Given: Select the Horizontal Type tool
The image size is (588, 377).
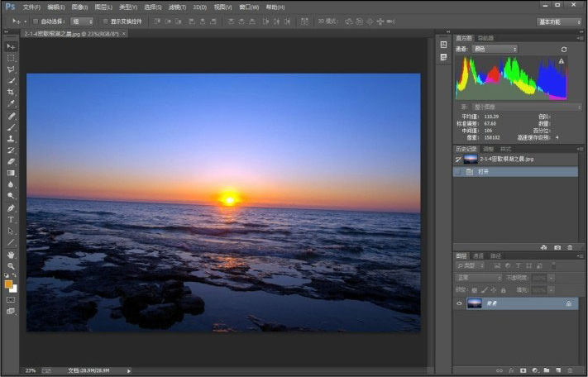Looking at the screenshot, I should coord(11,219).
